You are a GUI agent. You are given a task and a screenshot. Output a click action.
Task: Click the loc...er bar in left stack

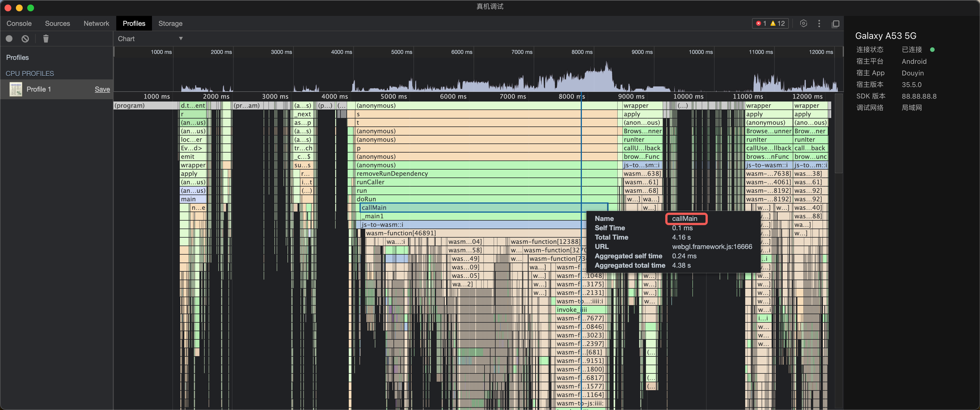(x=193, y=139)
